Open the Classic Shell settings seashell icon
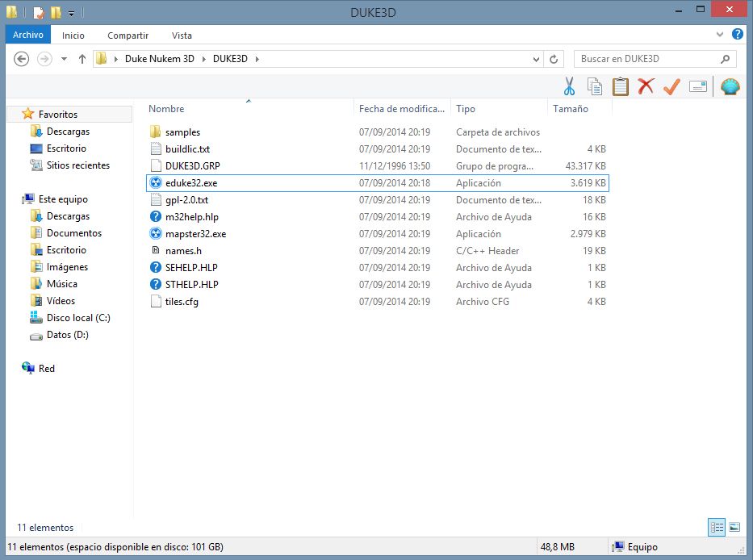 730,86
